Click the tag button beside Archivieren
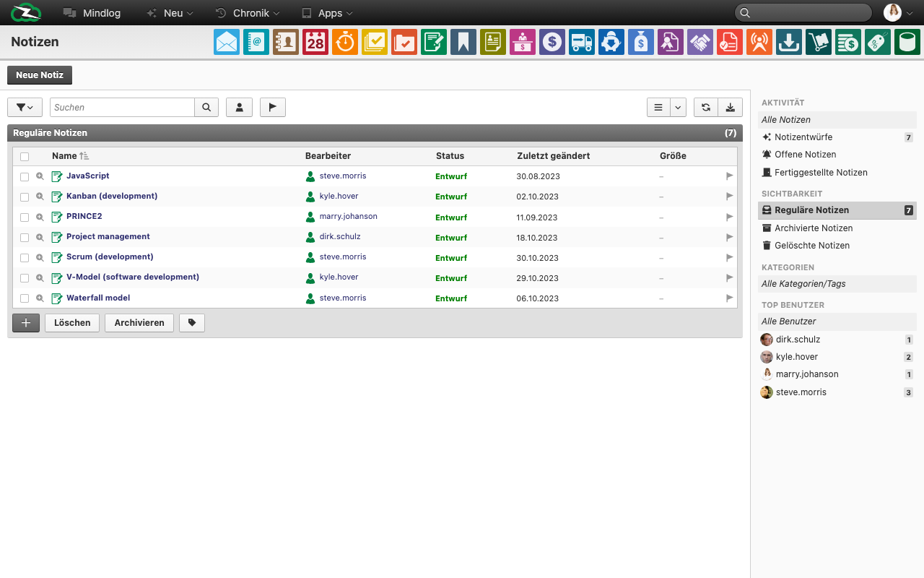This screenshot has height=578, width=924. [192, 323]
